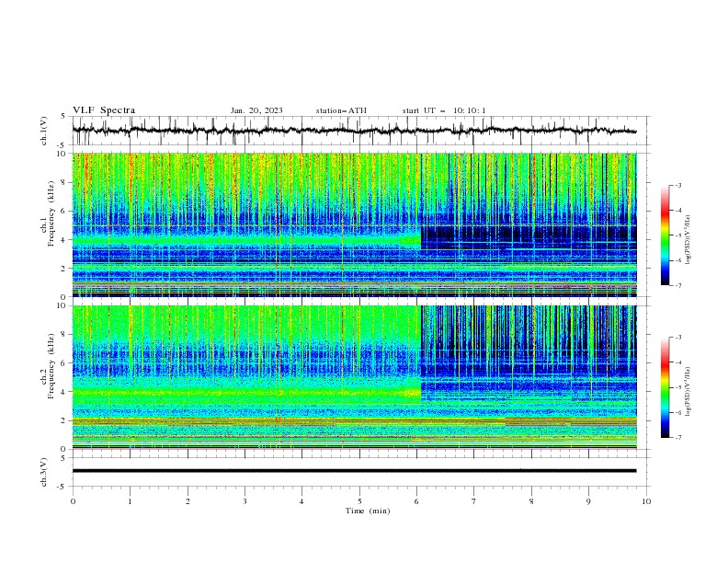Screen dimensions: 728x563
Task: Click the lower 'log(PSD)(V²/Hz)' color bar label
Action: (x=688, y=392)
